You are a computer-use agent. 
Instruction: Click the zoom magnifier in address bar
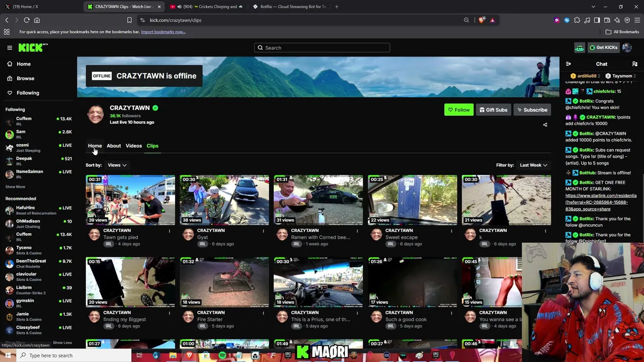466,20
